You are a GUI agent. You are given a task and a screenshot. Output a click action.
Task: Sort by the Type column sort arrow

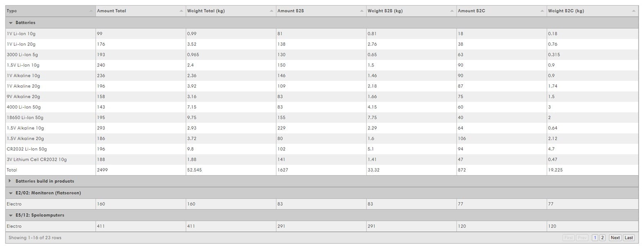[x=91, y=11]
